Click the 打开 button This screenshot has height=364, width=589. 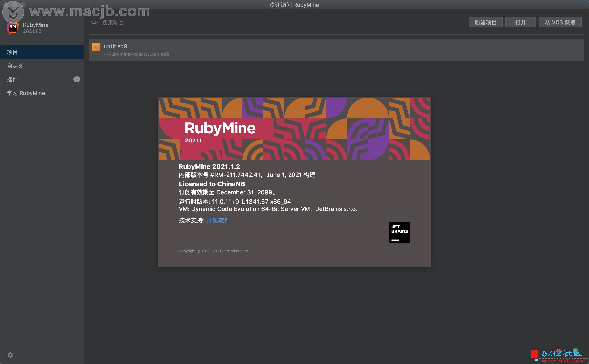coord(520,22)
